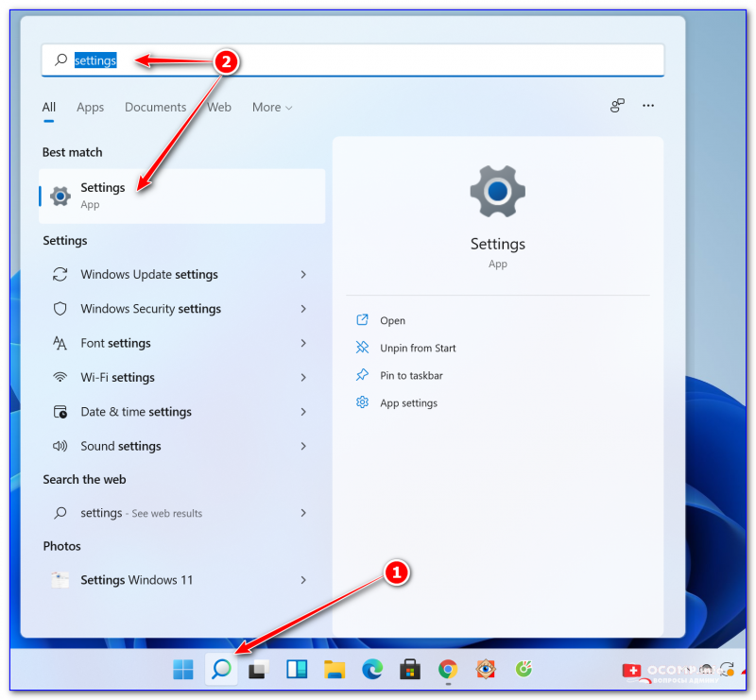Click Open in the preview pane
This screenshot has width=756, height=700.
click(x=392, y=320)
